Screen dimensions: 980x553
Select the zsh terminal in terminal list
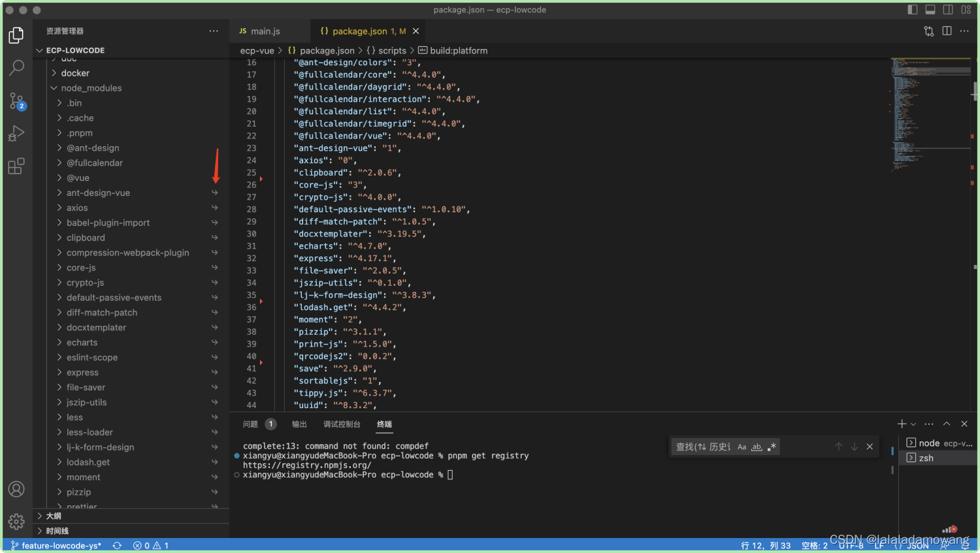click(938, 458)
